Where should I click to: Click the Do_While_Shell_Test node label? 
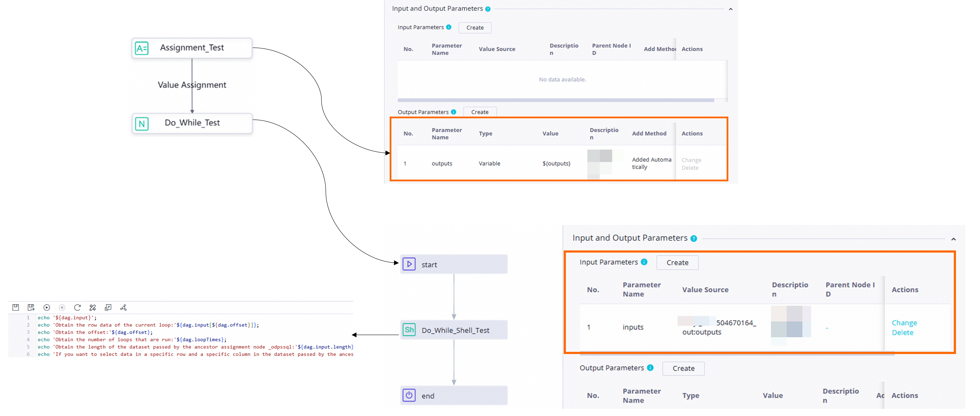(x=455, y=330)
